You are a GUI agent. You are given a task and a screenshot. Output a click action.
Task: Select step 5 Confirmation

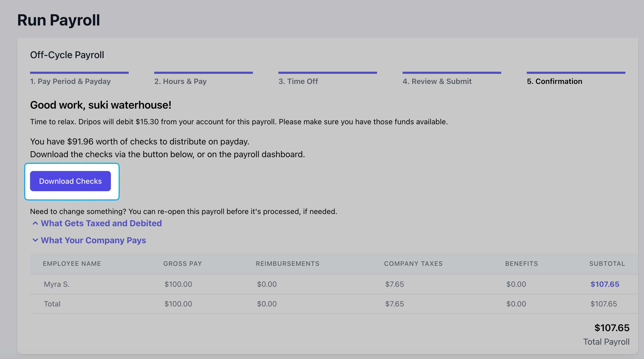click(x=554, y=81)
